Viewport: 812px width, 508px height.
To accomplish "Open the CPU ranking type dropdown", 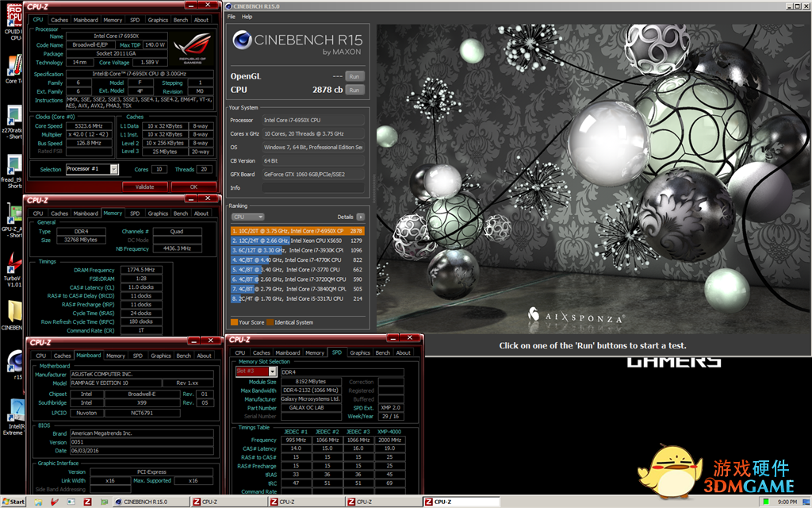I will (x=247, y=217).
